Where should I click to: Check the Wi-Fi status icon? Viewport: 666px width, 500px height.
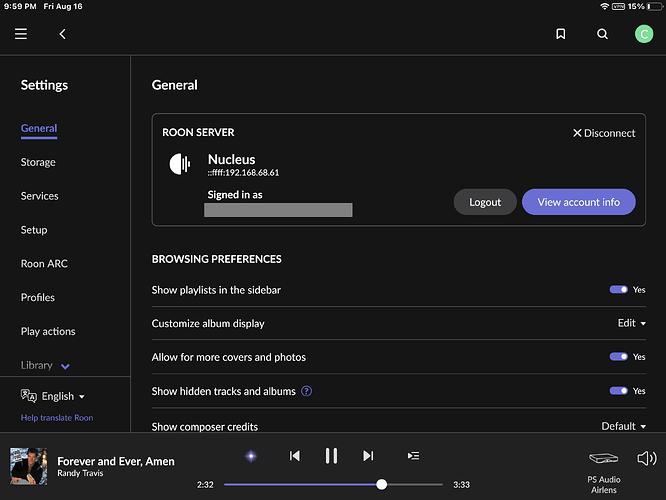[604, 6]
